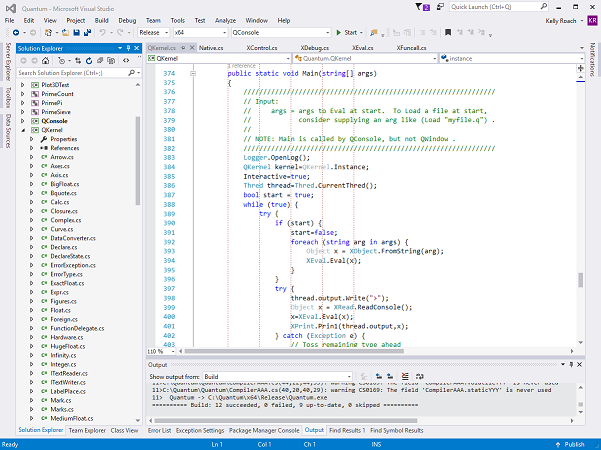This screenshot has width=601, height=450.
Task: Toggle a bookmark with the bookmark icon
Action: coord(448,33)
